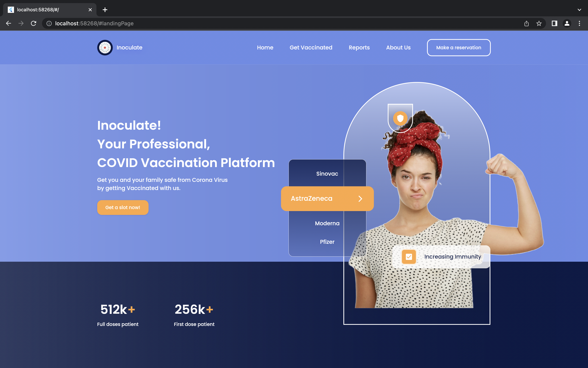This screenshot has height=368, width=588.
Task: Click the Inoculate logo icon
Action: pyautogui.click(x=105, y=48)
